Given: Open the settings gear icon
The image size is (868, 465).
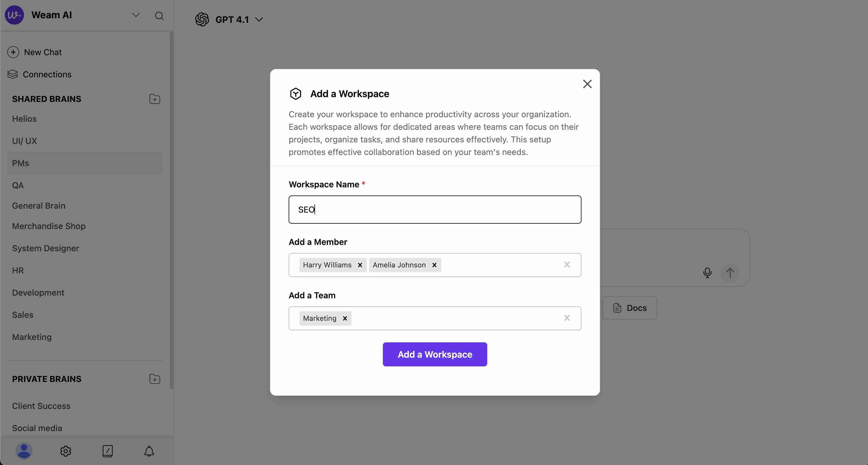Looking at the screenshot, I should coord(66,451).
